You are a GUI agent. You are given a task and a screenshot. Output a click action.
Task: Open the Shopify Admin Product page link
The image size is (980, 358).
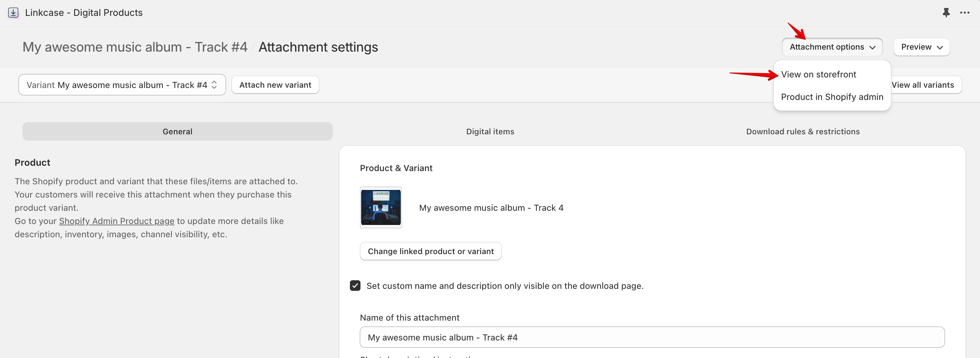[116, 221]
